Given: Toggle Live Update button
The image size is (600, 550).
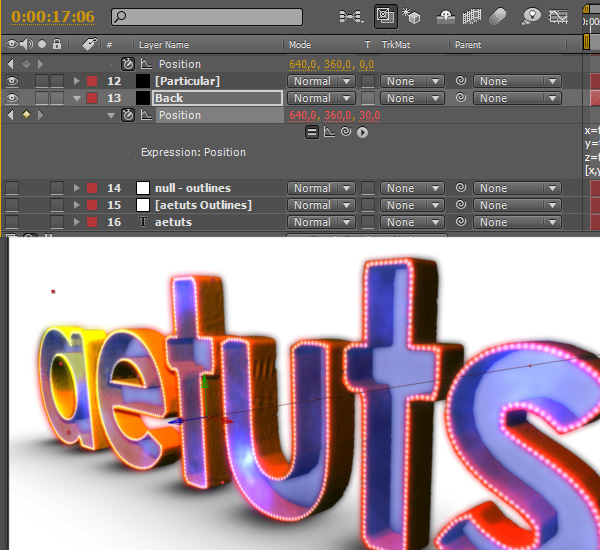Looking at the screenshot, I should click(x=385, y=16).
